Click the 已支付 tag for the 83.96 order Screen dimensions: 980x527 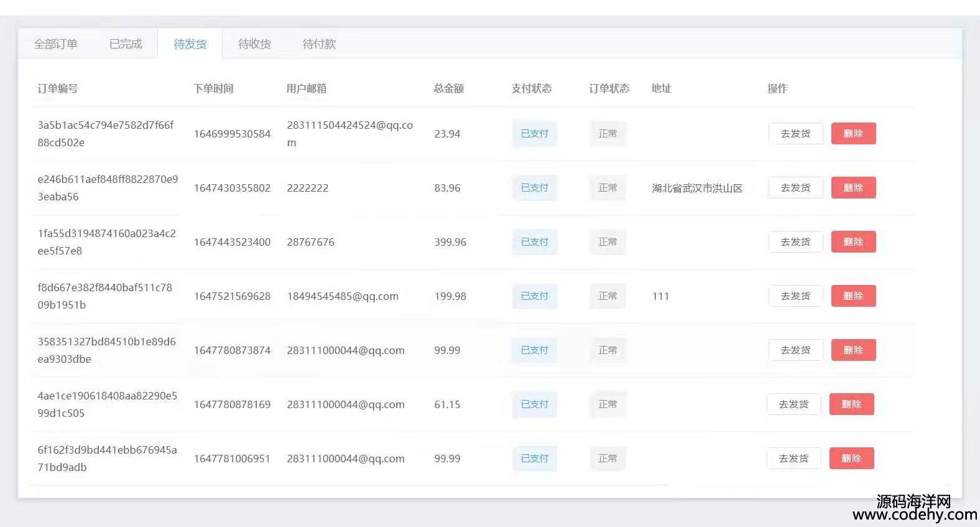tap(535, 188)
